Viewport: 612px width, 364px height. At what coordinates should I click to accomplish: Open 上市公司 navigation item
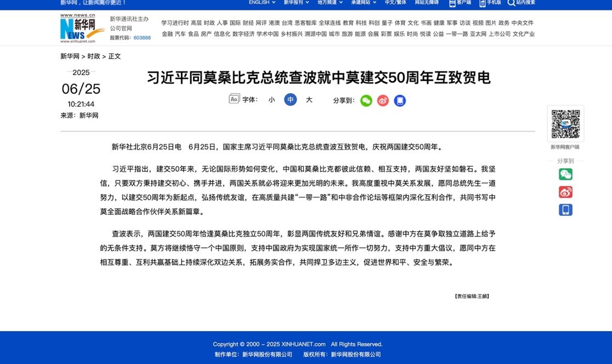500,34
